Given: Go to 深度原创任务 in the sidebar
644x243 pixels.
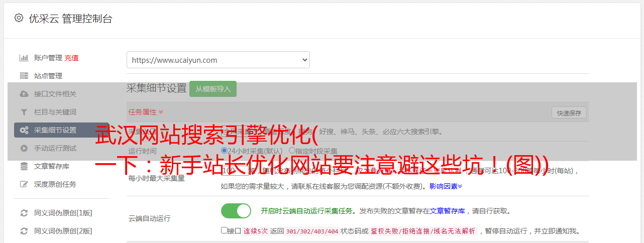Looking at the screenshot, I should click(x=55, y=184).
